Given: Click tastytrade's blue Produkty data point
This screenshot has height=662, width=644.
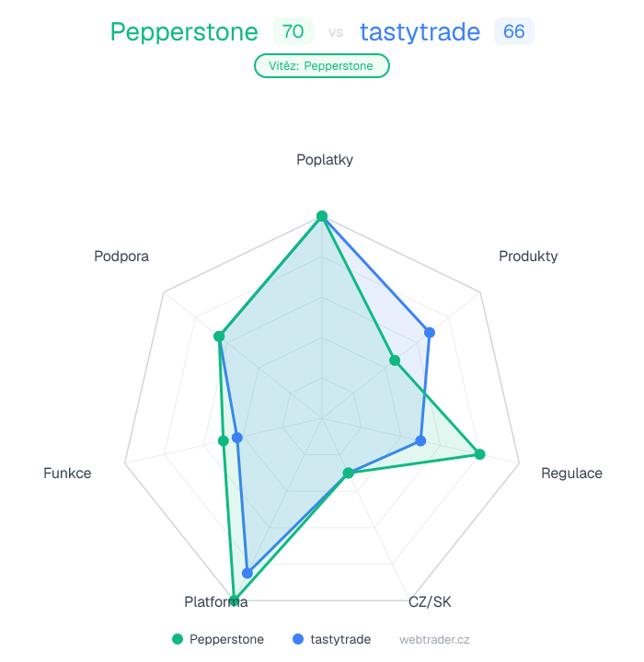Looking at the screenshot, I should [429, 331].
